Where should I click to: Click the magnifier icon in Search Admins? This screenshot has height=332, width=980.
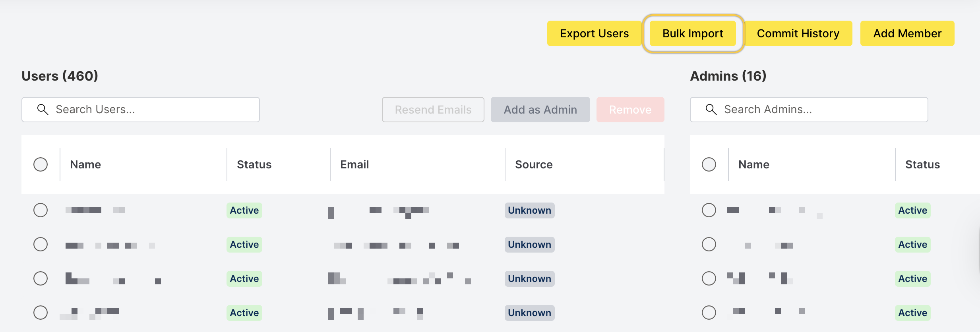coord(711,110)
